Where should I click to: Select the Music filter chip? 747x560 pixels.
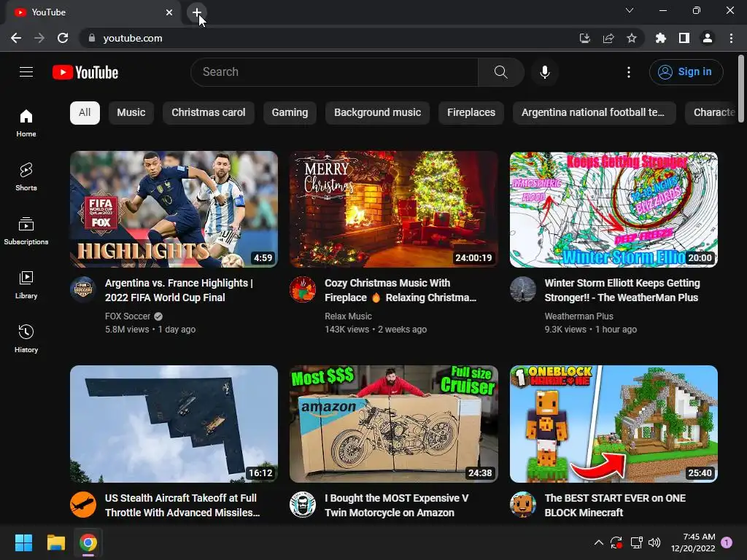pos(131,113)
